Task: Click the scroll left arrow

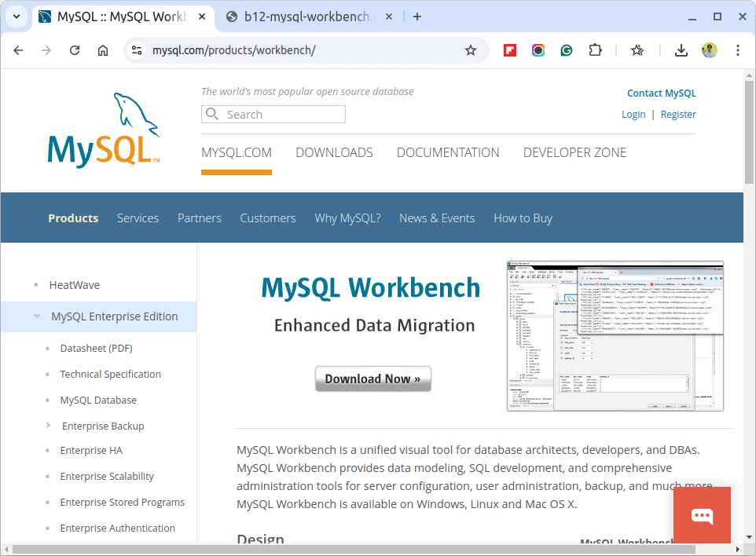Action: click(x=6, y=549)
